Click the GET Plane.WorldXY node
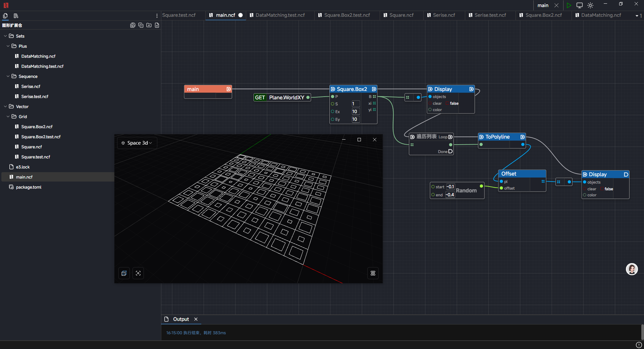 tap(282, 98)
